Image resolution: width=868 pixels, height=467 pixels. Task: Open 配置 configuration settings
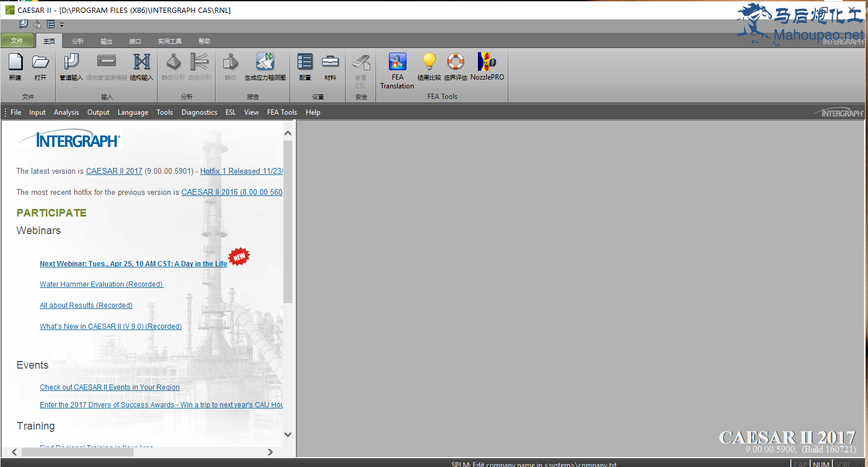[305, 67]
